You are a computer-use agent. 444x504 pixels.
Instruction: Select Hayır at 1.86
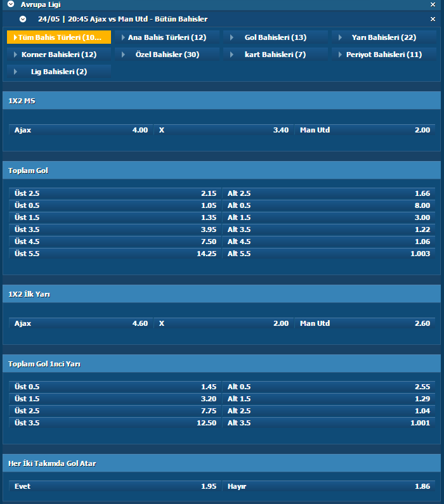click(329, 486)
